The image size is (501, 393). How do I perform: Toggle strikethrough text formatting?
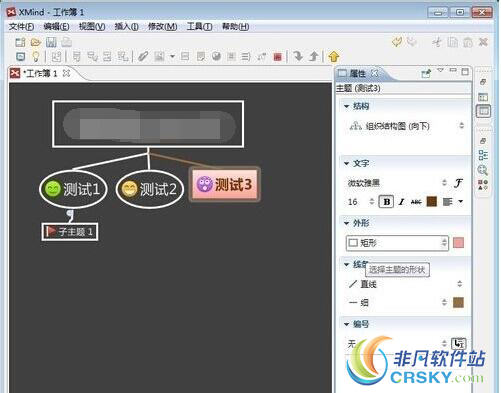[x=416, y=202]
